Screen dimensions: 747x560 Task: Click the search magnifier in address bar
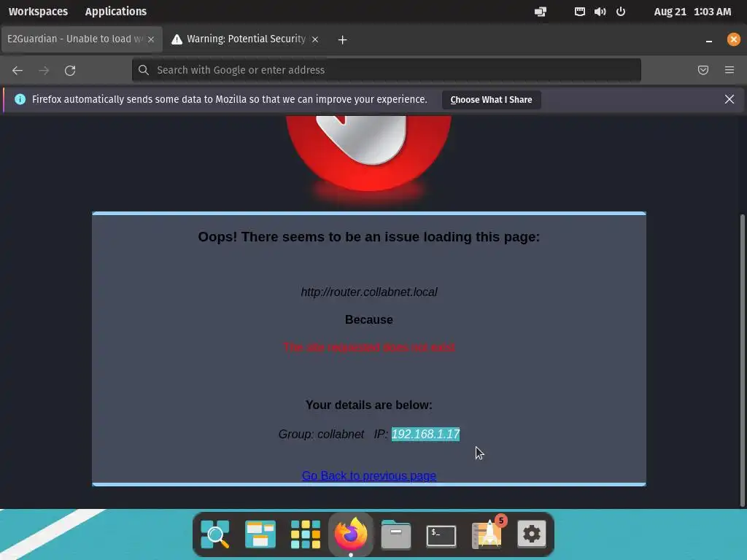pos(144,70)
